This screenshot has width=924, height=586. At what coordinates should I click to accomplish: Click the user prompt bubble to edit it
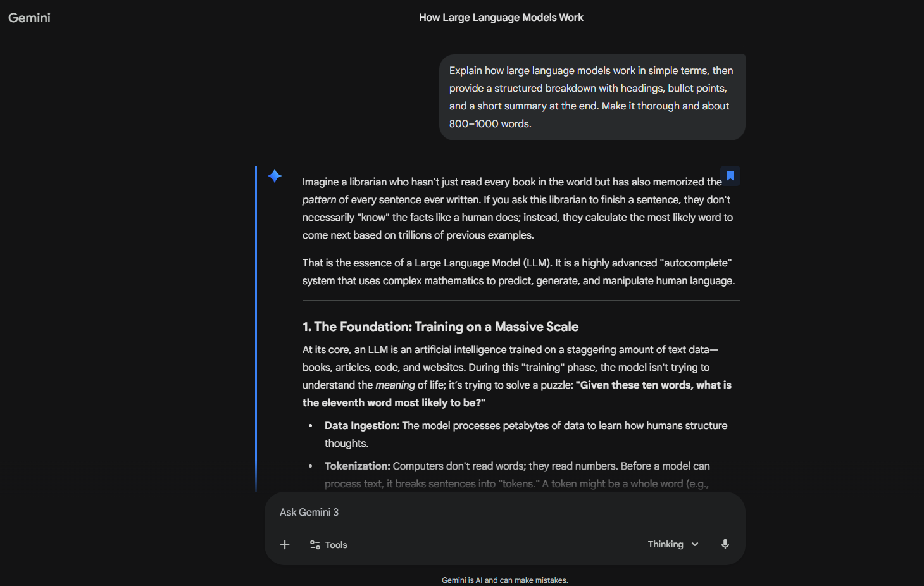[x=591, y=97]
